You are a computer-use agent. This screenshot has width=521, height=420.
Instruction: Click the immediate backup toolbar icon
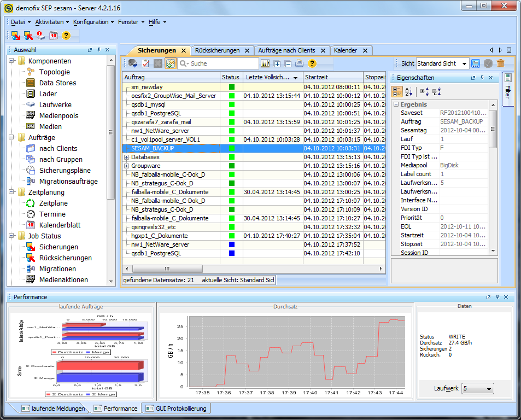(16, 36)
